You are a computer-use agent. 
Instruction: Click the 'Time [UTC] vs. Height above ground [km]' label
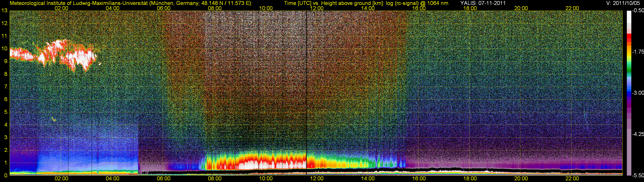pos(334,3)
